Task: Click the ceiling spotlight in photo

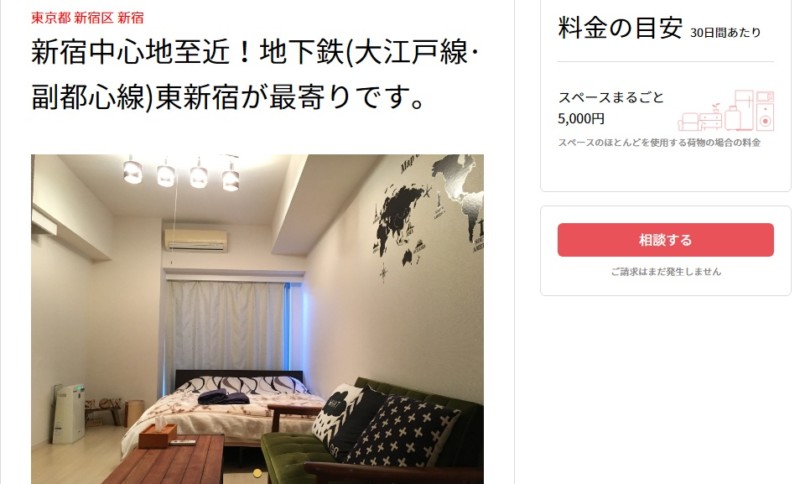Action: (132, 170)
